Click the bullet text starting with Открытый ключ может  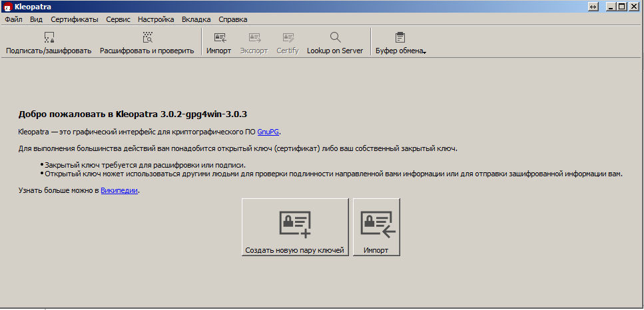[x=334, y=174]
